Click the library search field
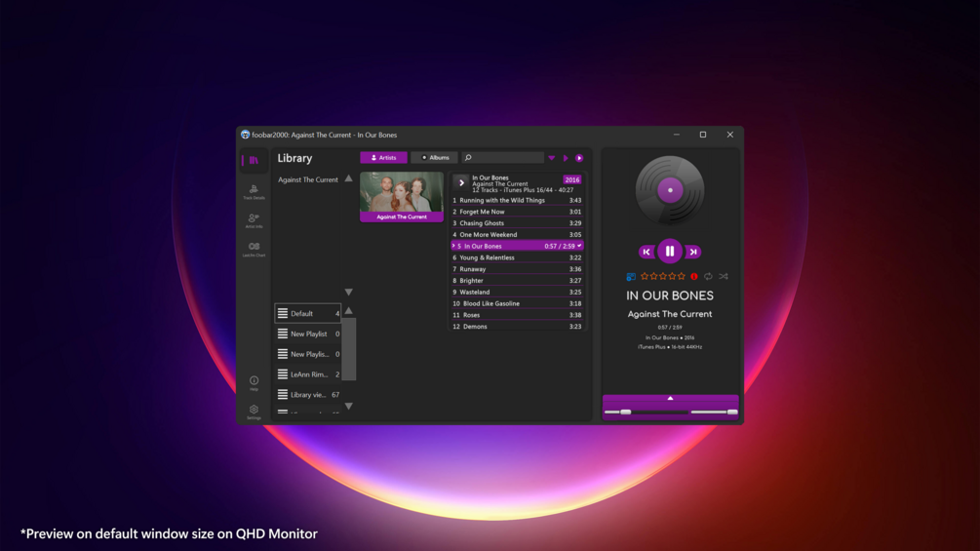 (x=503, y=158)
